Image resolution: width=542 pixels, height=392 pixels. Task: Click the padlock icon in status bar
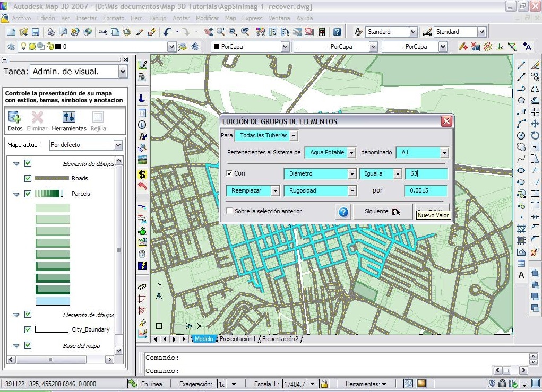click(x=324, y=384)
